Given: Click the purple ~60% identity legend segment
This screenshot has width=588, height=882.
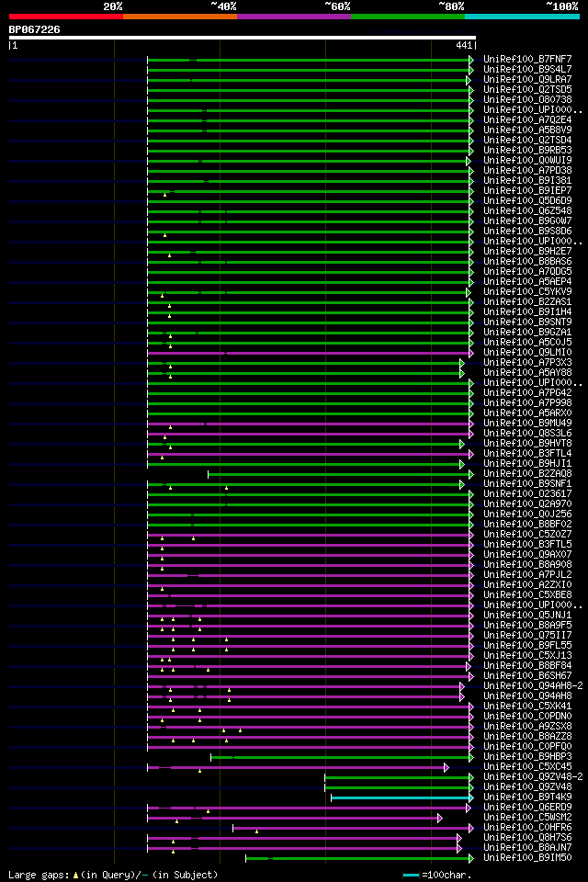Looking at the screenshot, I should pos(294,17).
